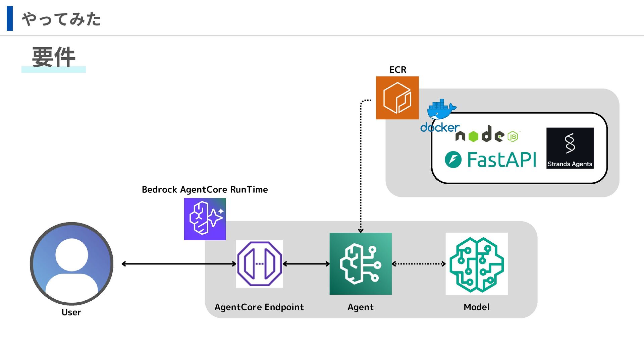
Task: Click the 'Model' label
Action: click(477, 307)
